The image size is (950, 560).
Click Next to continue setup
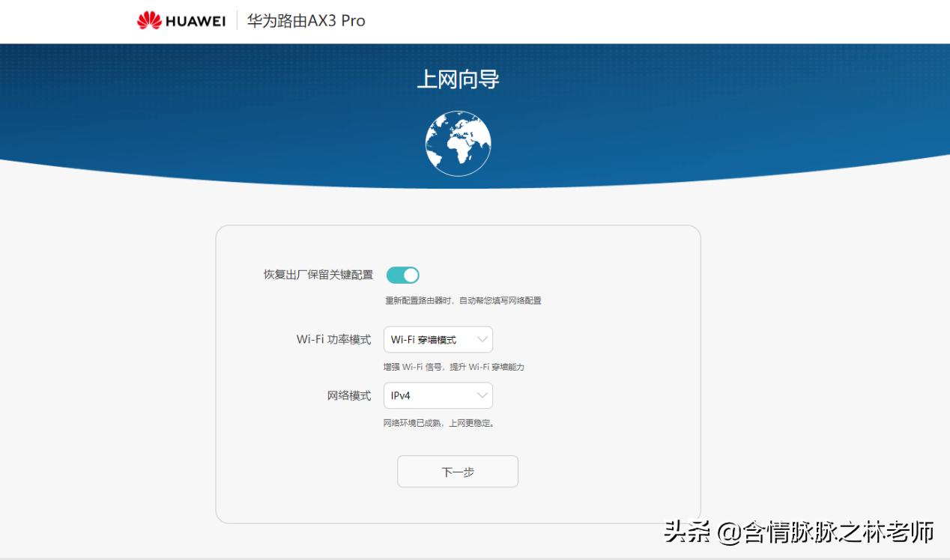(457, 471)
